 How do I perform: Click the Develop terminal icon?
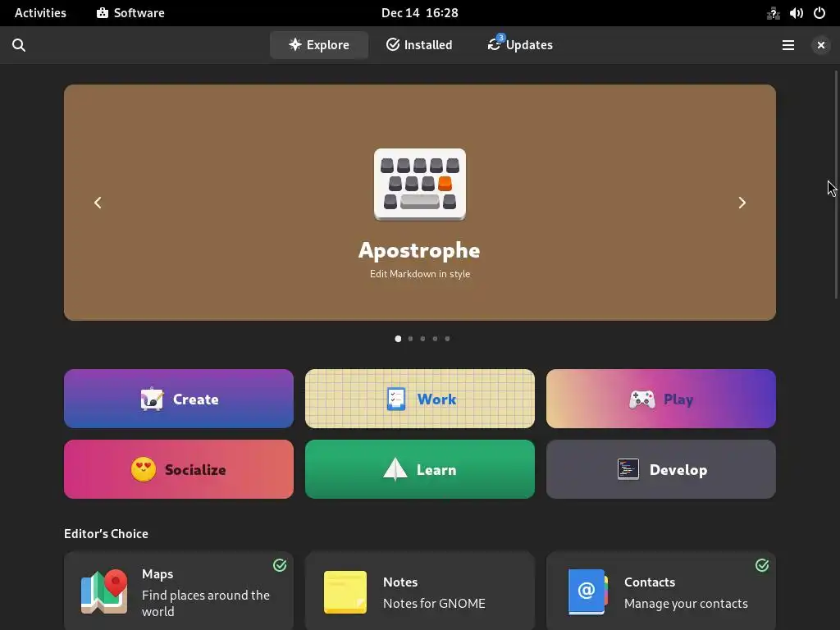(x=628, y=469)
